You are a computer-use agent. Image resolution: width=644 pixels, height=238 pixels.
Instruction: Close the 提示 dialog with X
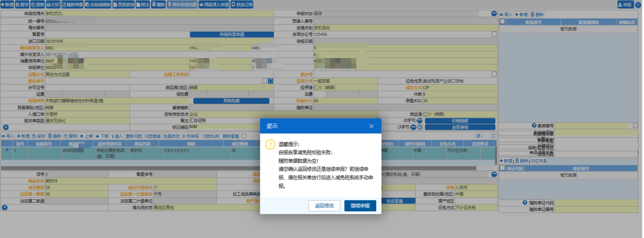[371, 126]
